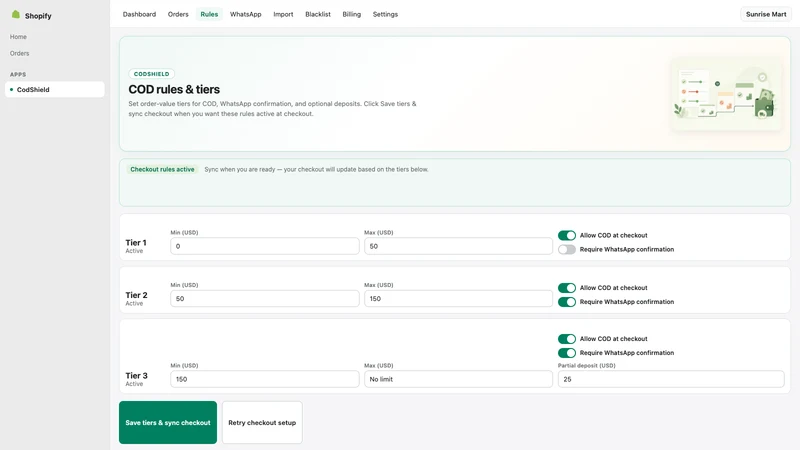Click the Tier 3 Partial deposit field
The height and width of the screenshot is (450, 800).
click(670, 379)
